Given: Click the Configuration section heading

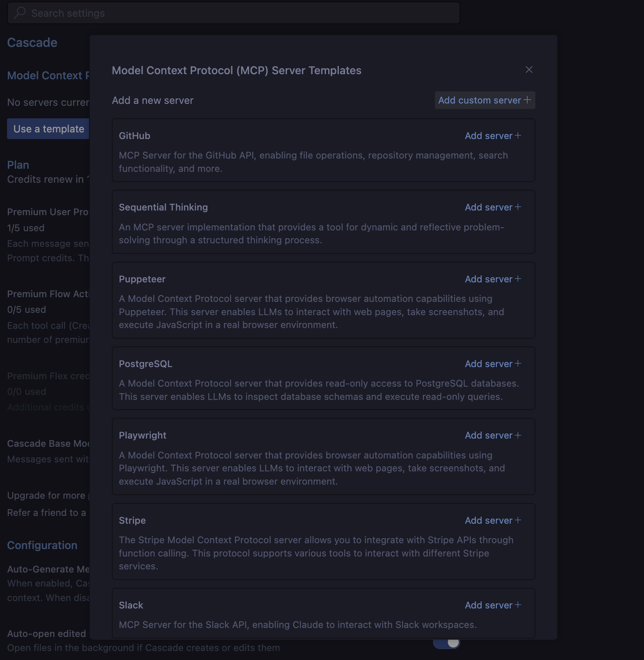Looking at the screenshot, I should coord(42,545).
